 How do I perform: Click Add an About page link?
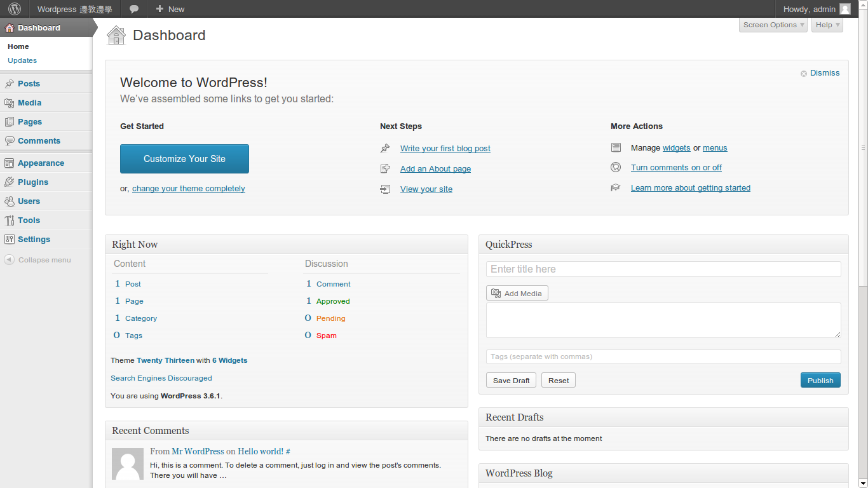(x=436, y=168)
